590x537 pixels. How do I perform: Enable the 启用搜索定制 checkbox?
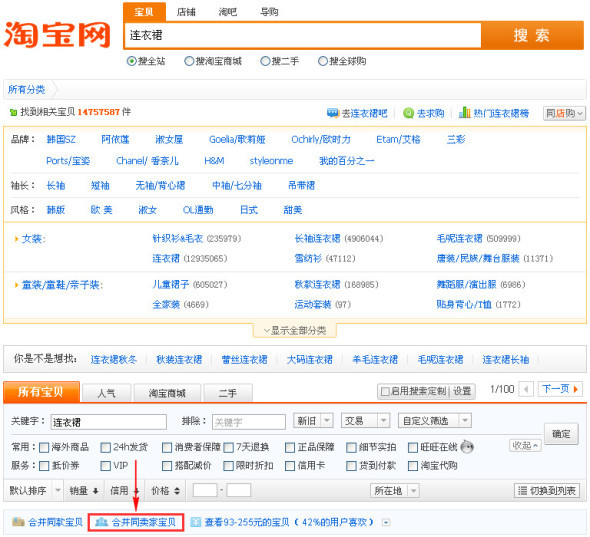(x=385, y=392)
